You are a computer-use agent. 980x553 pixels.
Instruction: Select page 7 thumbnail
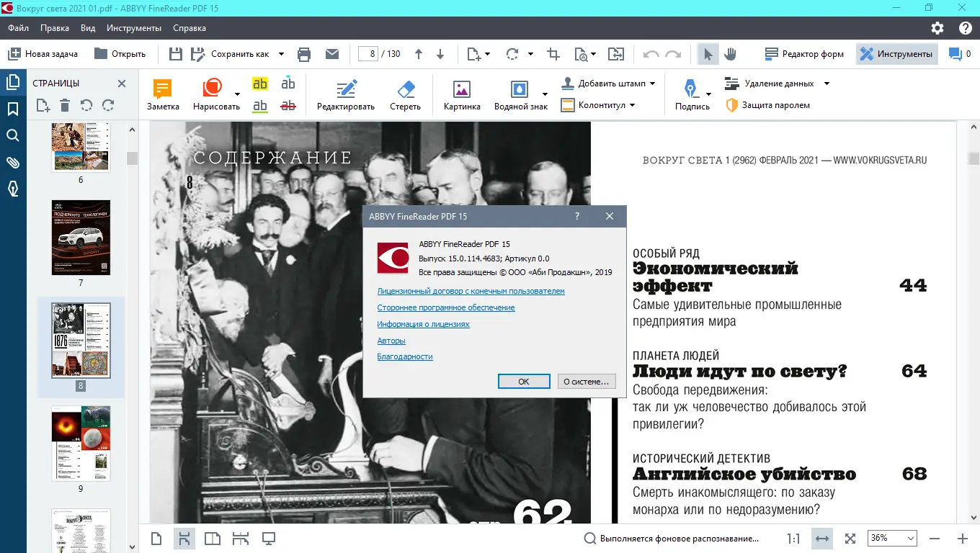point(81,238)
